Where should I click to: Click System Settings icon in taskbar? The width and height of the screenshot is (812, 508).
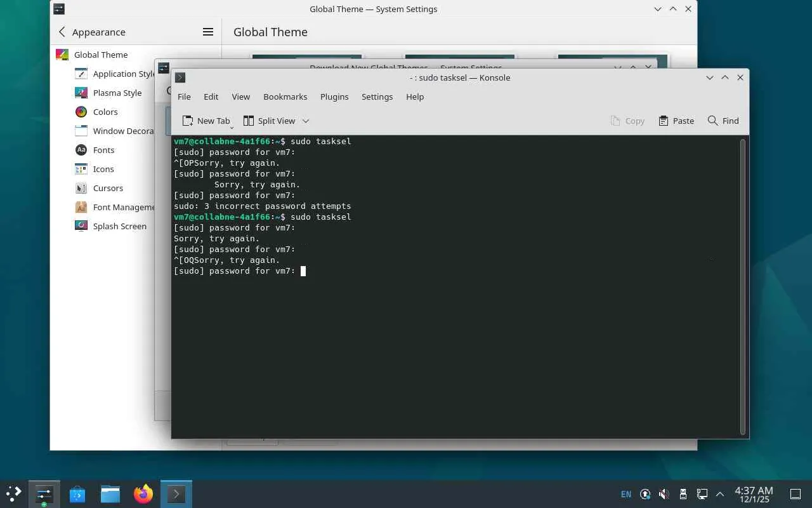[44, 493]
